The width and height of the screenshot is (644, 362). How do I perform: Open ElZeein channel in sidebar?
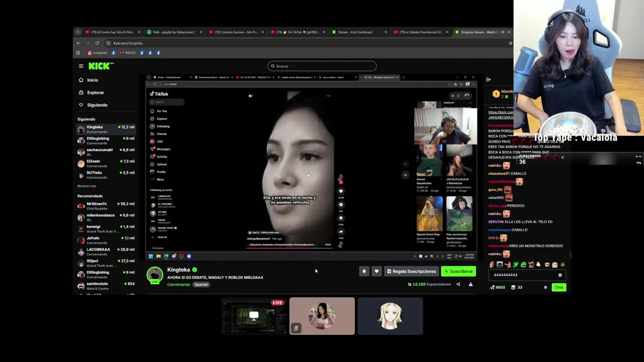coord(106,163)
